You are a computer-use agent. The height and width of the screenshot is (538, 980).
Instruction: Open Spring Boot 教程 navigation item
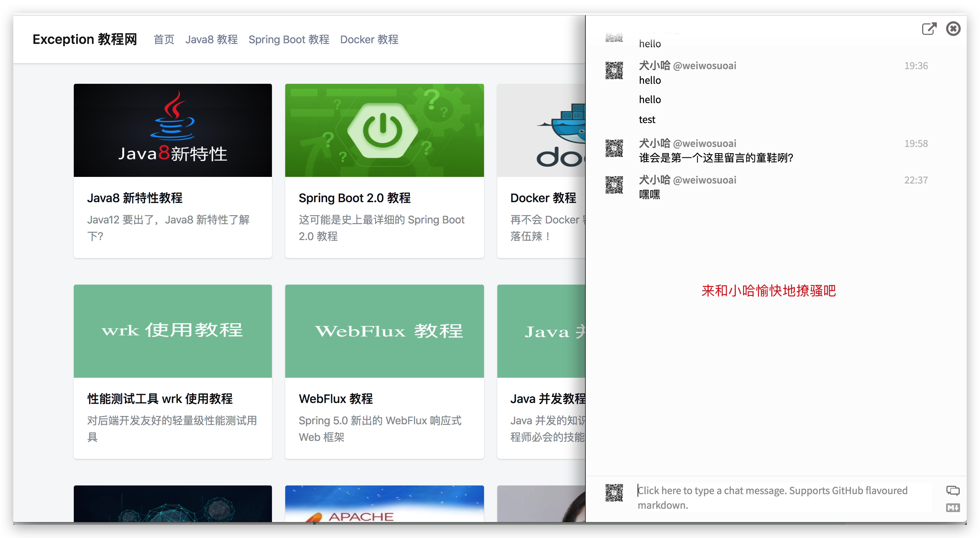(289, 40)
